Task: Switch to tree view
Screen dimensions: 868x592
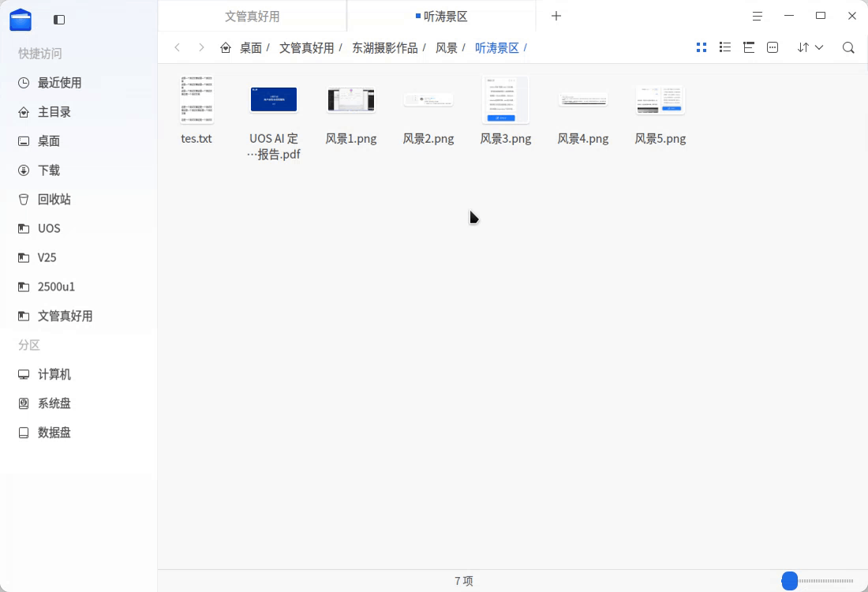Action: click(x=749, y=47)
